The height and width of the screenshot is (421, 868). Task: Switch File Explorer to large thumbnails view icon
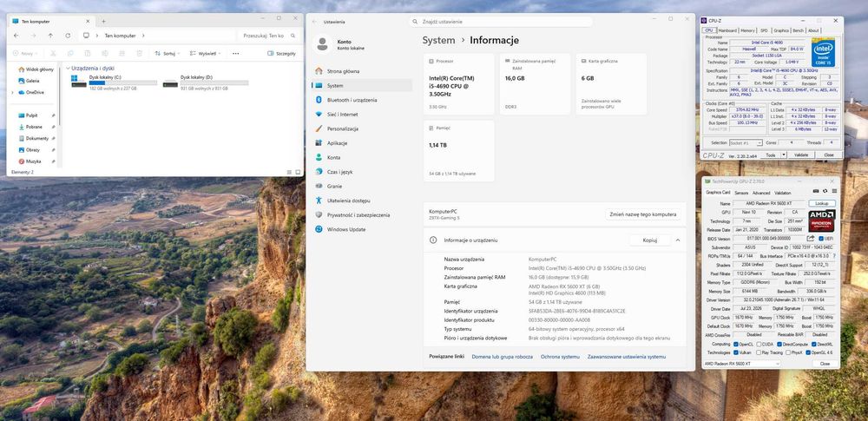[x=298, y=172]
